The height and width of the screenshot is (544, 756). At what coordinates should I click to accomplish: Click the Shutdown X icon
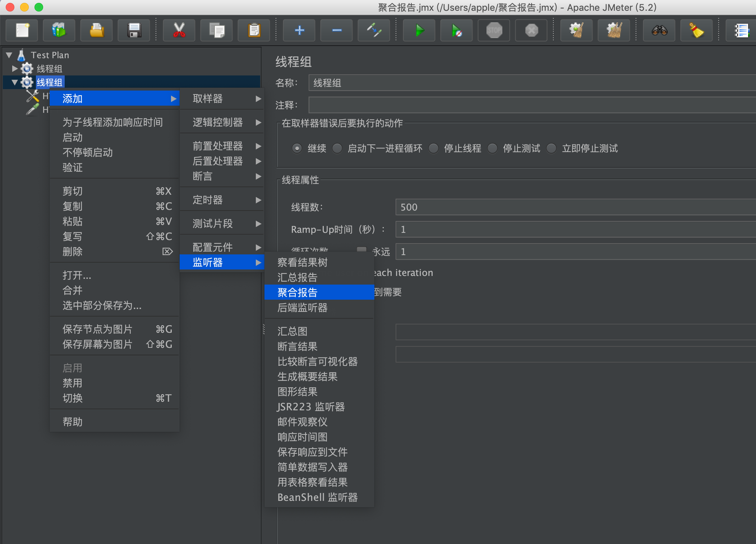[x=531, y=30]
